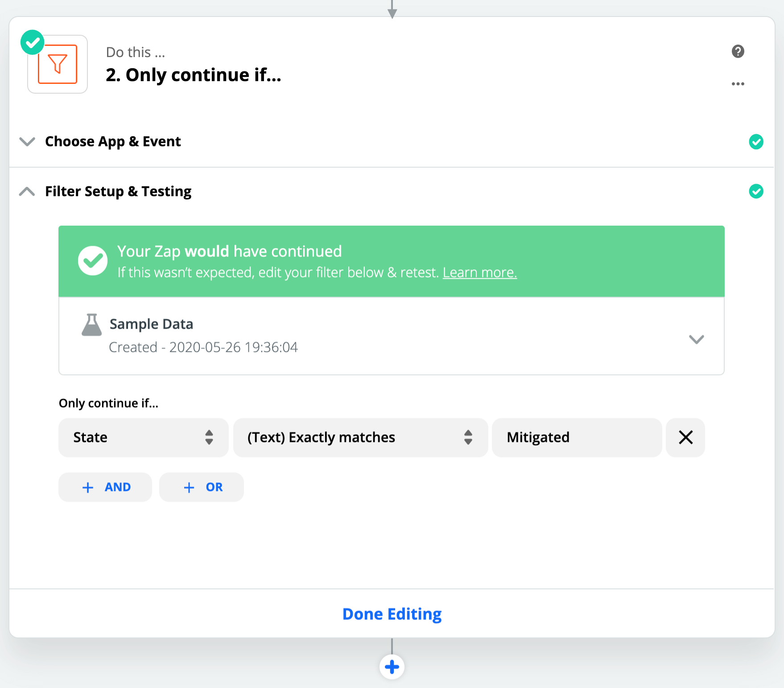Click the step title '2. Only continue if...'
Viewport: 784px width, 688px height.
[194, 75]
